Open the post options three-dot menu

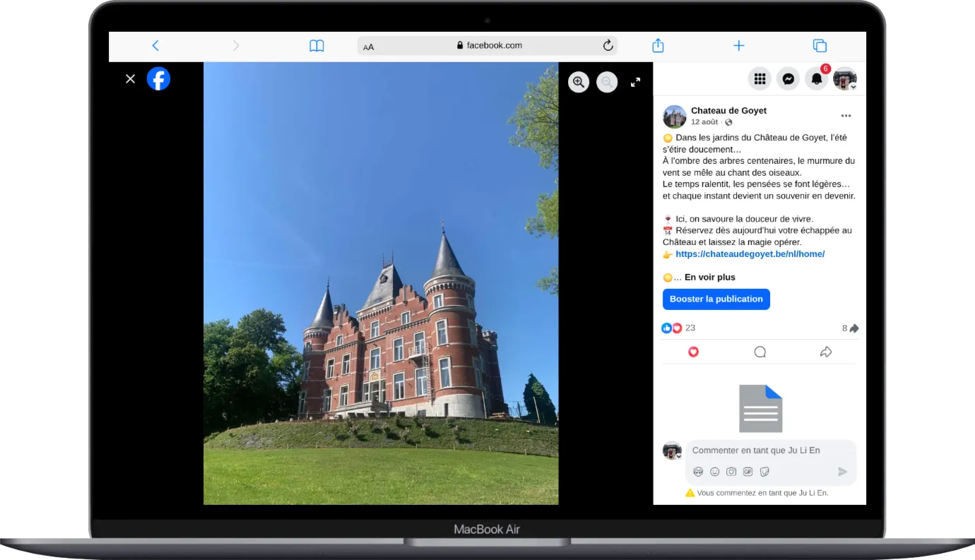[846, 116]
